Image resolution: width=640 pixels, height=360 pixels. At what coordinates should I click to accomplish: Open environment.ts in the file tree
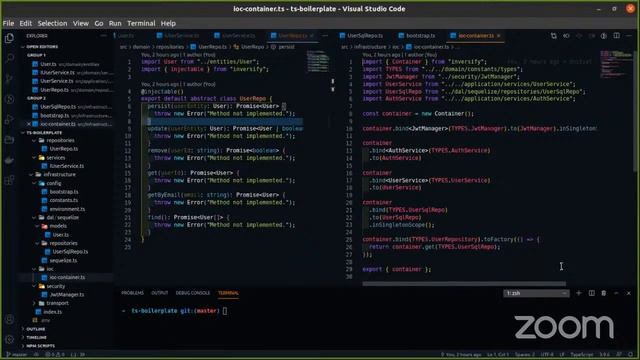pos(67,209)
